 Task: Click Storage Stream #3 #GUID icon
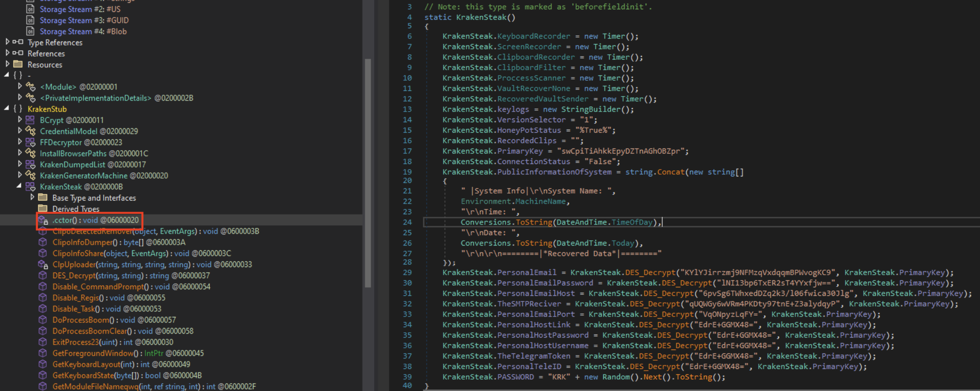pos(30,20)
